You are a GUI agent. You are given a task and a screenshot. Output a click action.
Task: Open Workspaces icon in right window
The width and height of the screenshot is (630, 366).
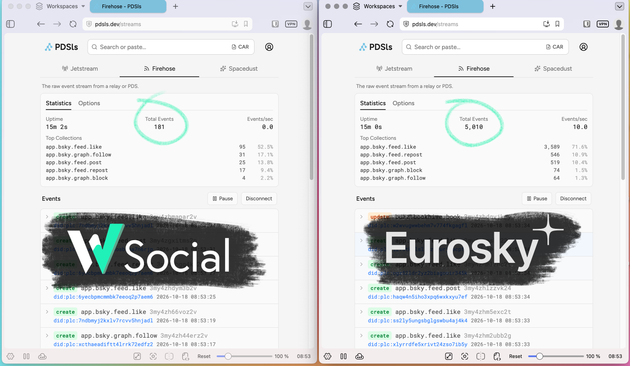click(x=356, y=6)
